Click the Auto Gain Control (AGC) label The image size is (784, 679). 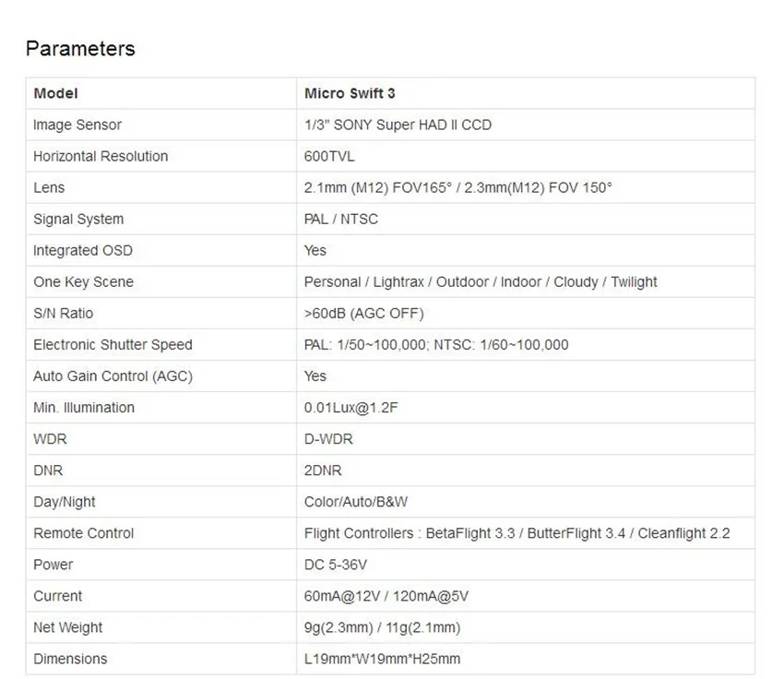coord(113,376)
